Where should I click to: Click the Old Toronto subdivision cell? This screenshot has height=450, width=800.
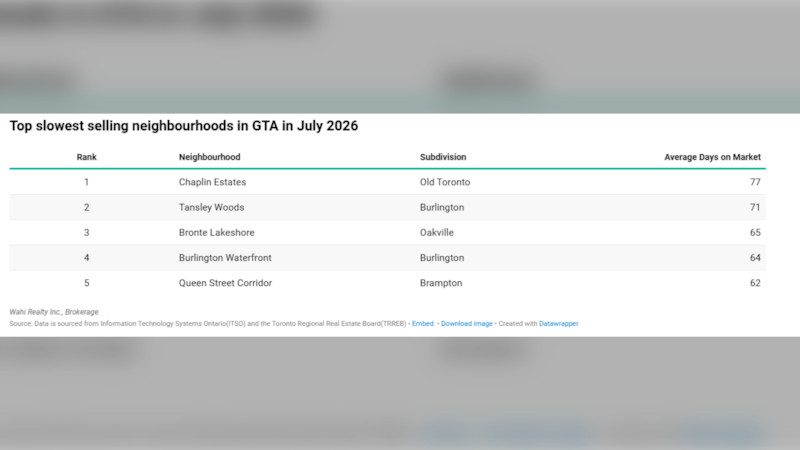(x=445, y=182)
